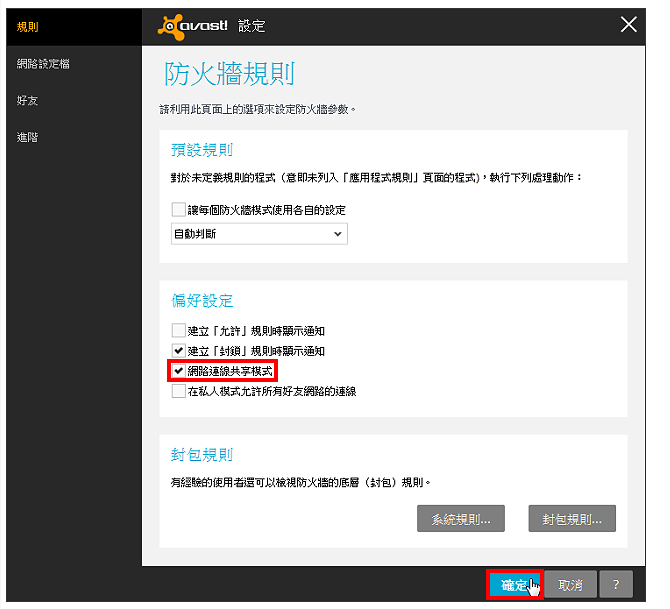Check 建立「允許」規則時顯示通知 option
Viewport: 670px width, 609px height.
coord(178,330)
